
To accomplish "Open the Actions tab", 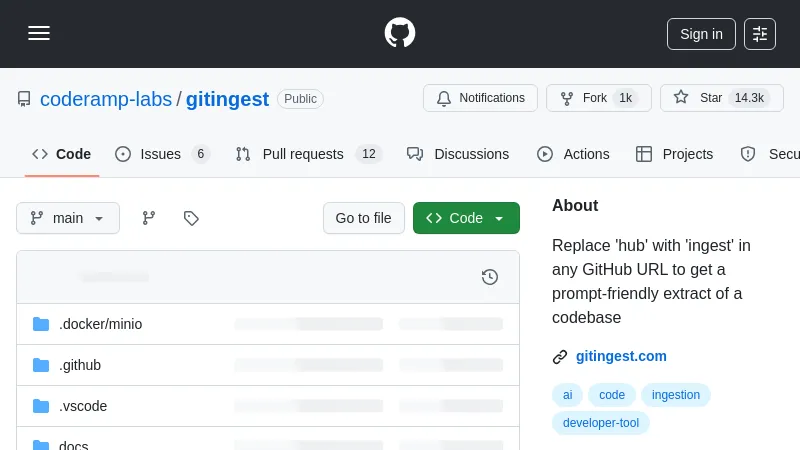I will (x=573, y=154).
